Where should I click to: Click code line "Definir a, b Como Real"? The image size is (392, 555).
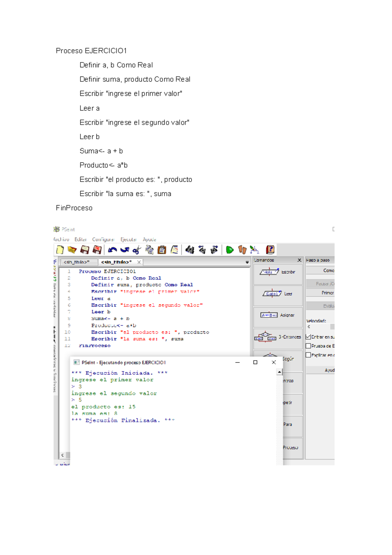click(126, 278)
